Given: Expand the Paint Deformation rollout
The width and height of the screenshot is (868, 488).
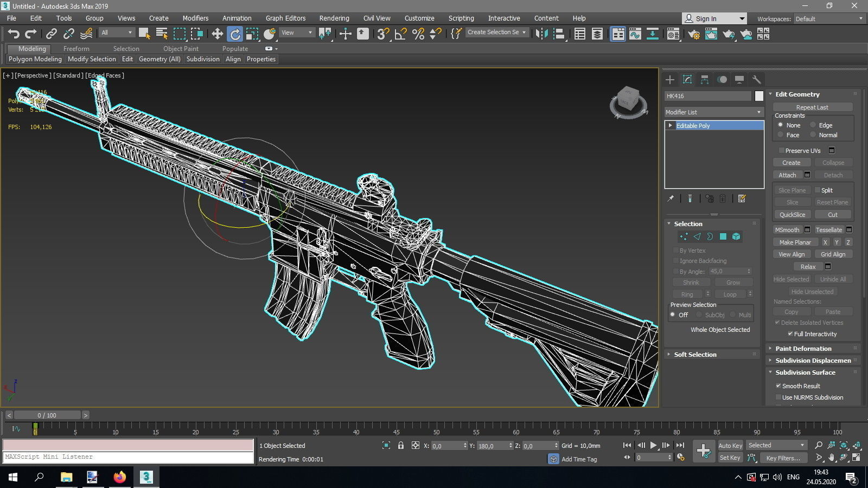Looking at the screenshot, I should tap(770, 348).
